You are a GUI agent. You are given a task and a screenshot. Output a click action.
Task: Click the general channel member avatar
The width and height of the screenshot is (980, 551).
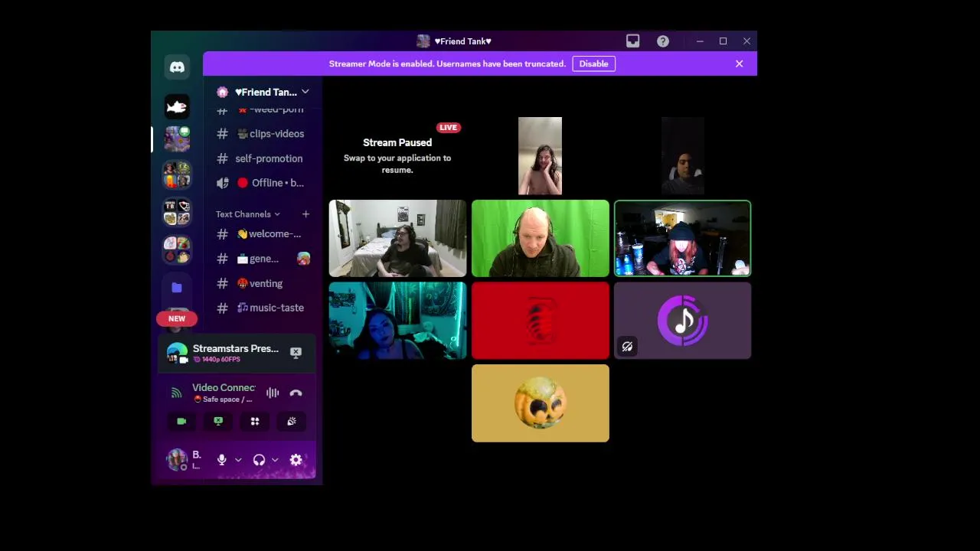pyautogui.click(x=304, y=259)
